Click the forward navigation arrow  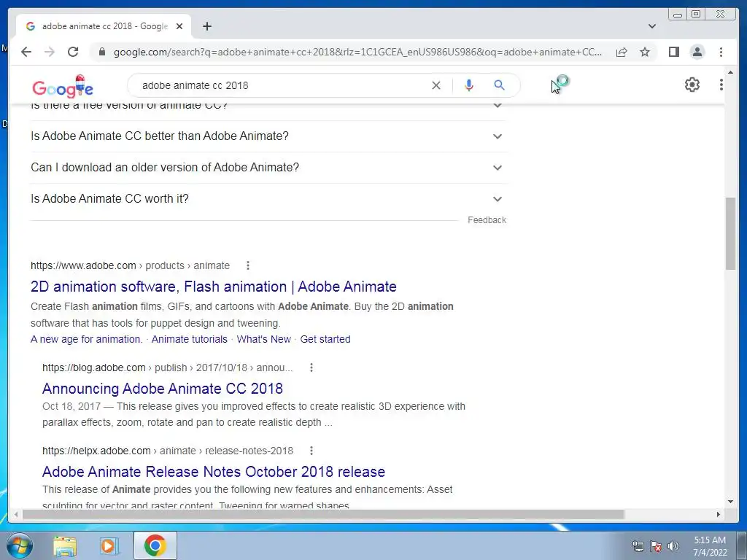click(x=50, y=52)
